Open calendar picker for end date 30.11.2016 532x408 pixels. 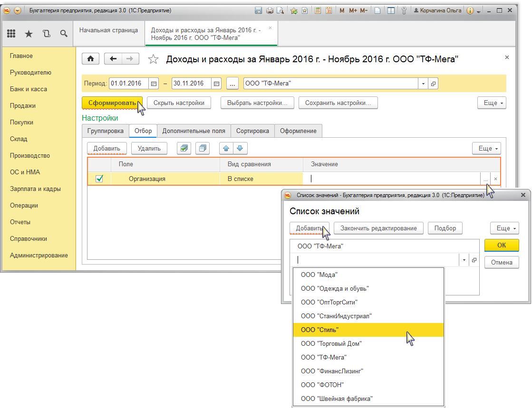(216, 84)
